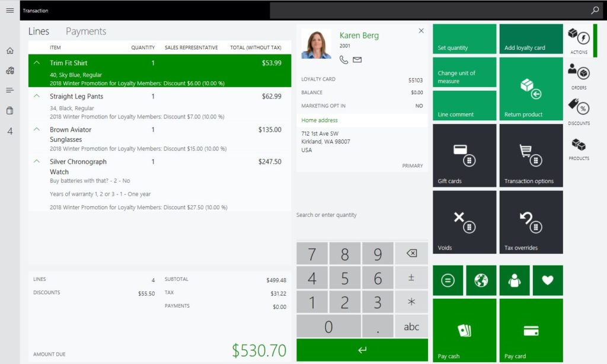Click the Pay cash button
Viewport: 607px width, 364px height.
pyautogui.click(x=464, y=330)
